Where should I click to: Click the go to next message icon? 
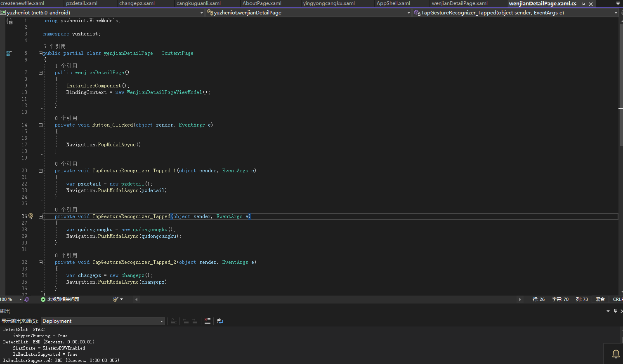point(194,321)
